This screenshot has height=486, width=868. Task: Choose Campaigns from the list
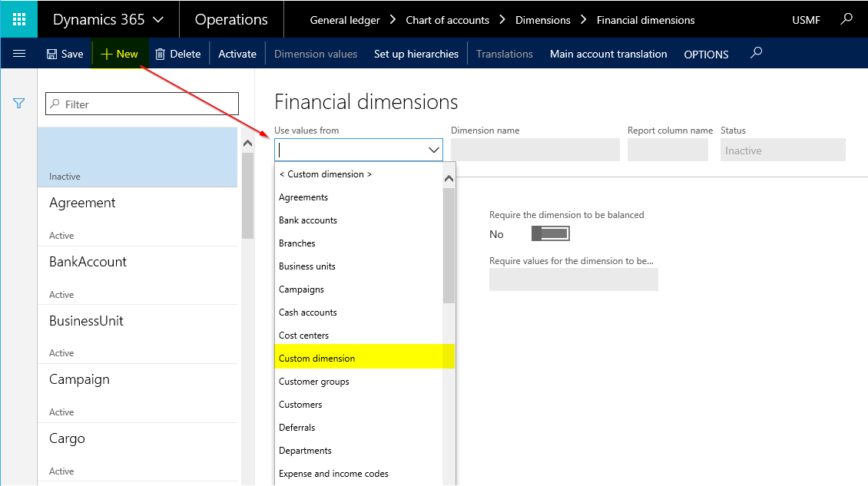[359, 289]
